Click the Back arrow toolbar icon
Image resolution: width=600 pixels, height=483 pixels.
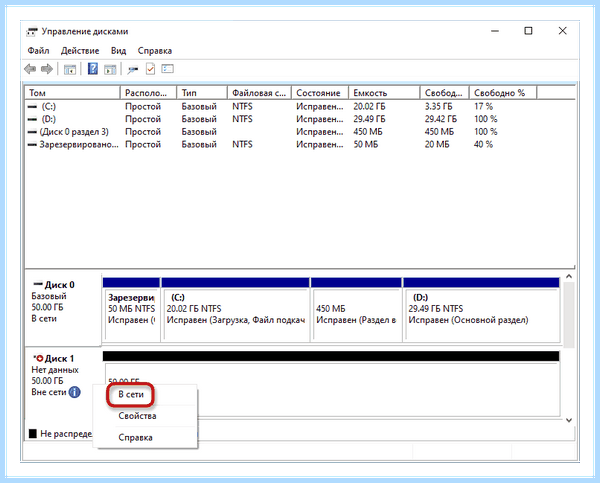(30, 69)
